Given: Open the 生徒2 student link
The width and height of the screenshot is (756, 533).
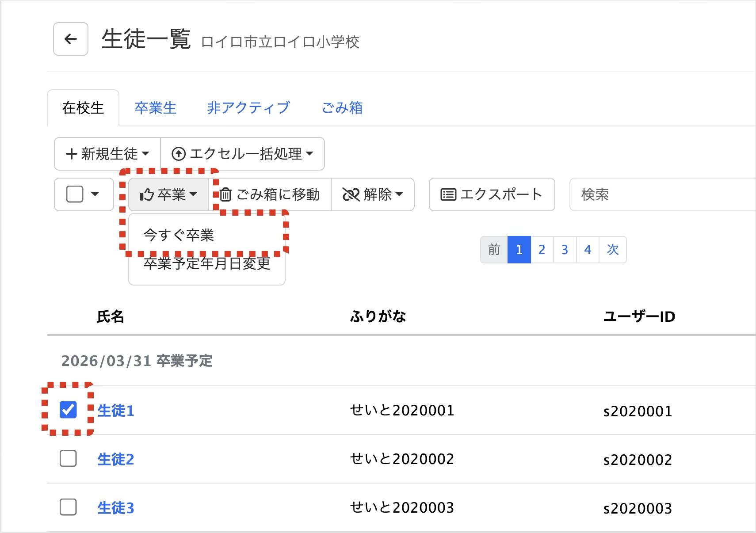Looking at the screenshot, I should [116, 459].
